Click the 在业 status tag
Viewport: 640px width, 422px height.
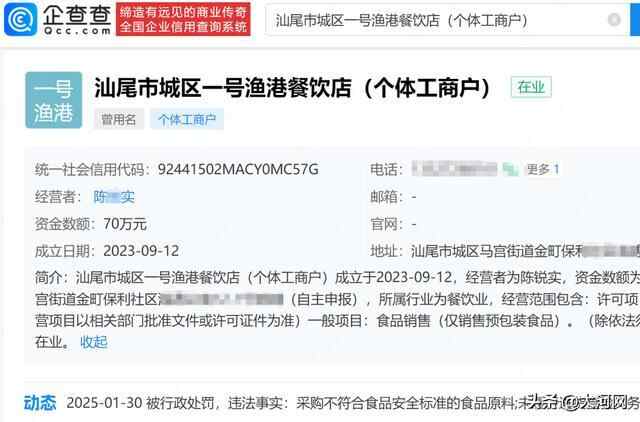coord(531,87)
